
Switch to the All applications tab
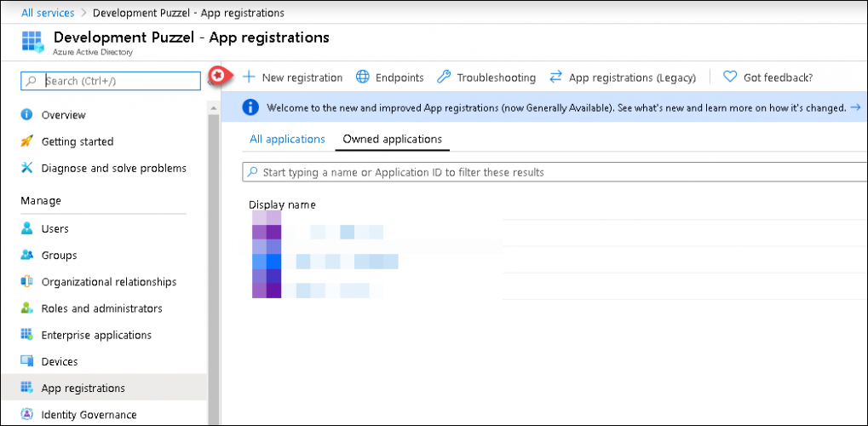(x=287, y=139)
